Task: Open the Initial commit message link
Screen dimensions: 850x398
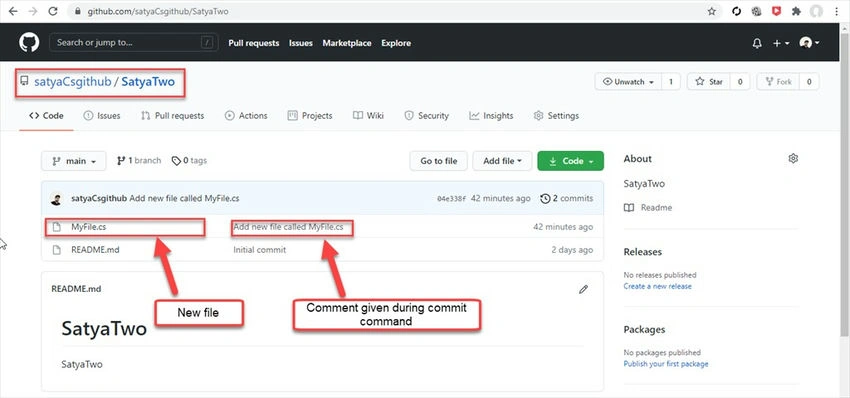Action: 259,250
